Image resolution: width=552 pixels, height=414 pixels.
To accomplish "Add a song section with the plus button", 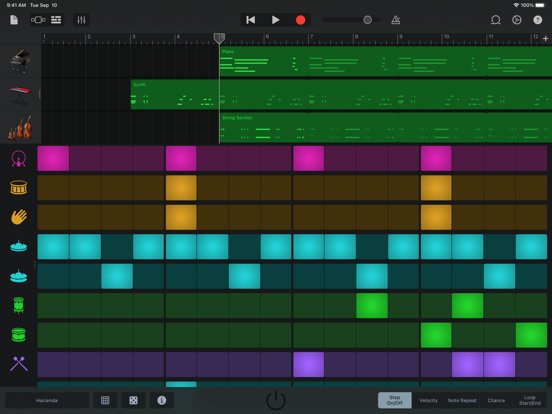I will pyautogui.click(x=545, y=38).
